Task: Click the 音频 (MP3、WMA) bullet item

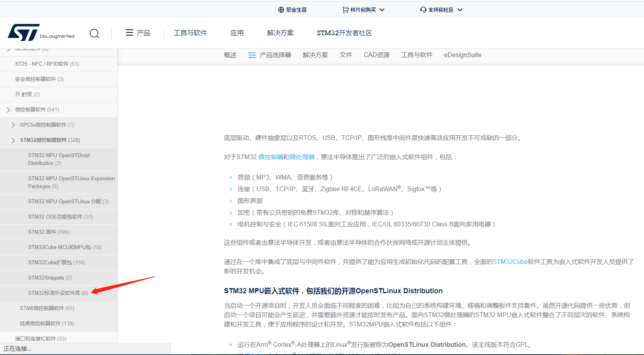Action: click(285, 177)
